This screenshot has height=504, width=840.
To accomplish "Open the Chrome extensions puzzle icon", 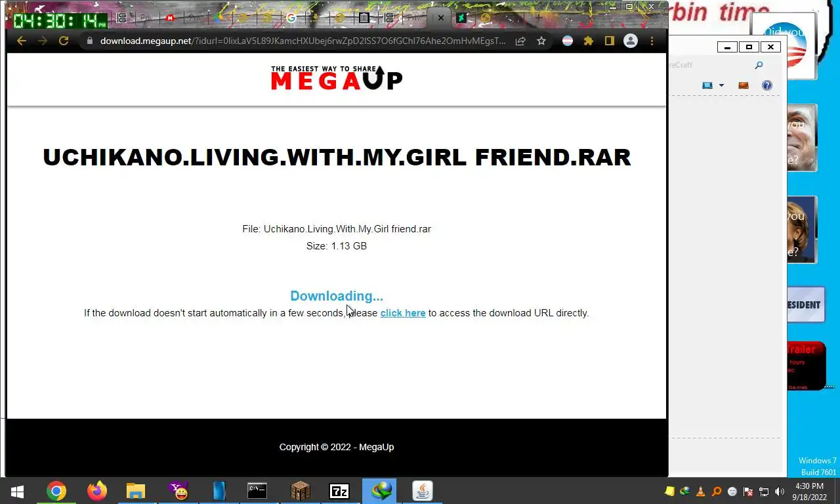I will [589, 41].
